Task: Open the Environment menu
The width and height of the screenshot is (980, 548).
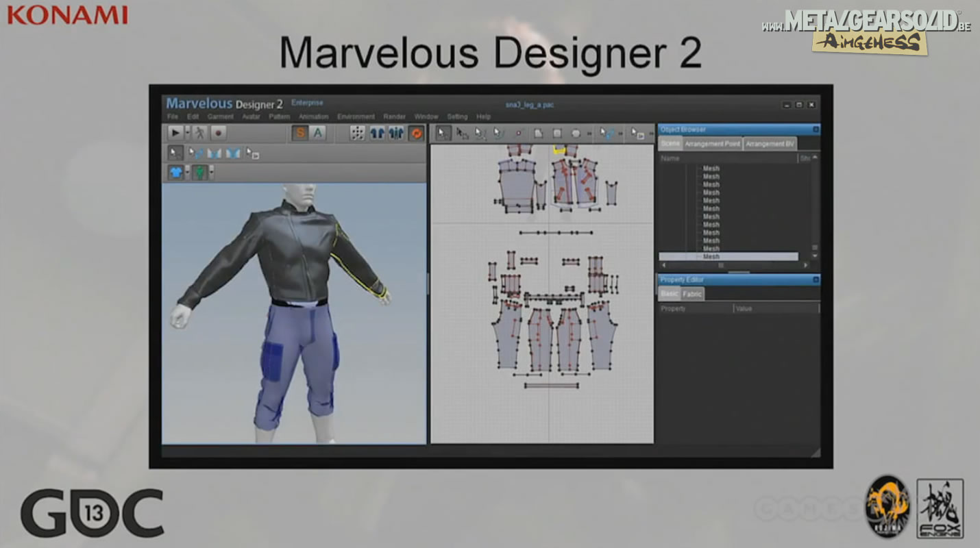Action: coord(356,116)
